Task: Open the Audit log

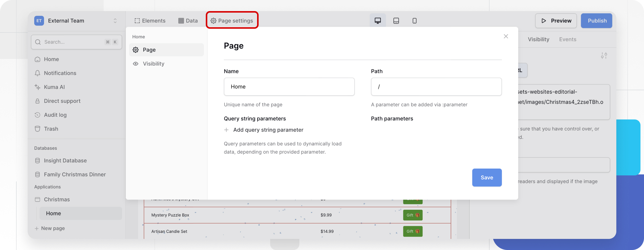Action: pyautogui.click(x=54, y=115)
